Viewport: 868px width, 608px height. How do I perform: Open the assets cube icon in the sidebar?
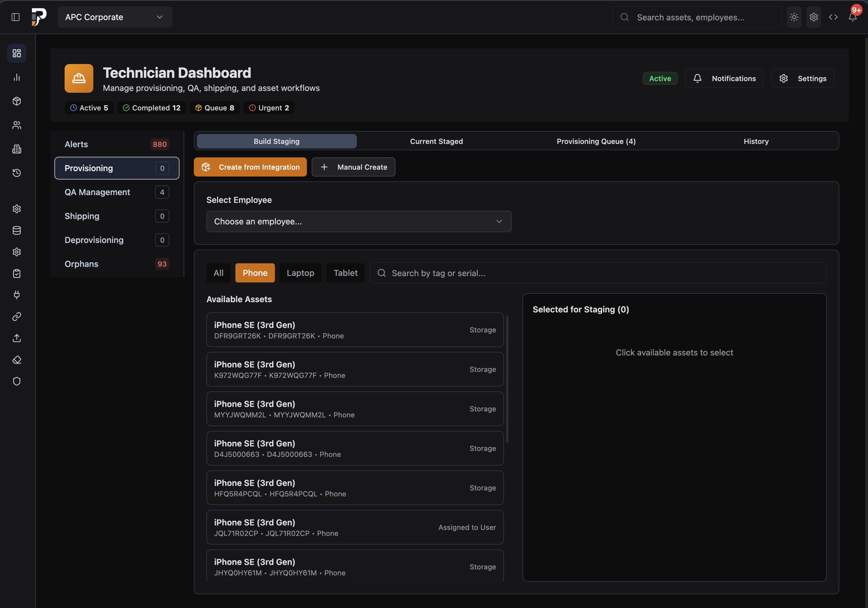pos(17,101)
